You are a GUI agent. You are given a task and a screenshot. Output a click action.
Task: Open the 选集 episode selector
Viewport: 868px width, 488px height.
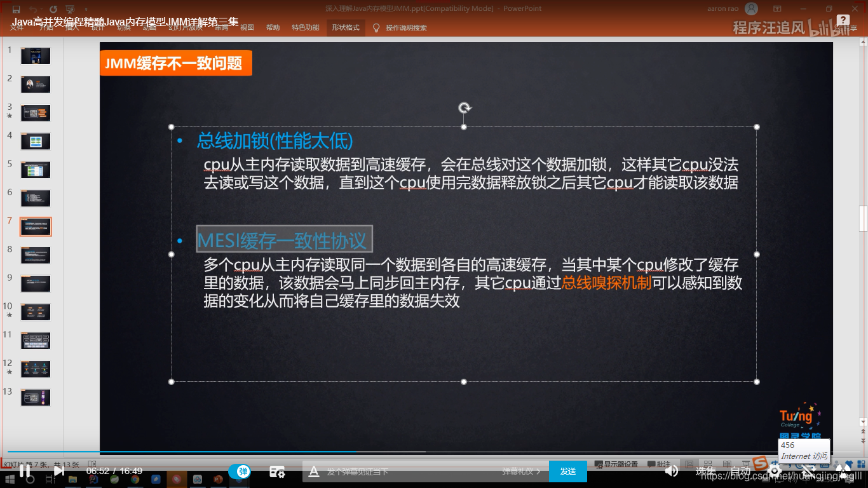[x=705, y=471]
